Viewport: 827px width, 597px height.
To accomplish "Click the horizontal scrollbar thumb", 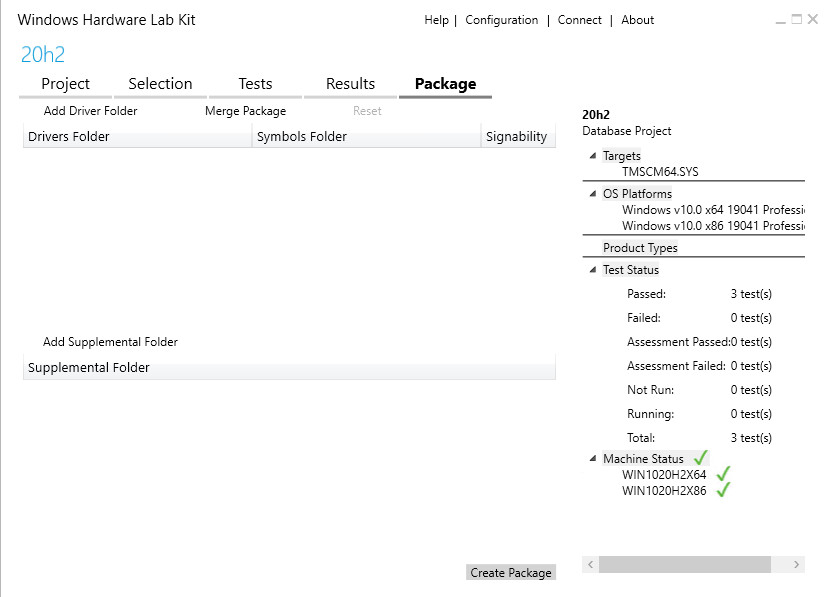I will [685, 564].
